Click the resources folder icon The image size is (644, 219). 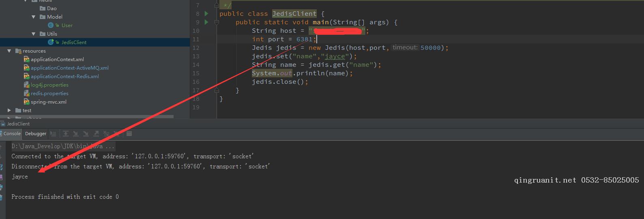(18, 51)
